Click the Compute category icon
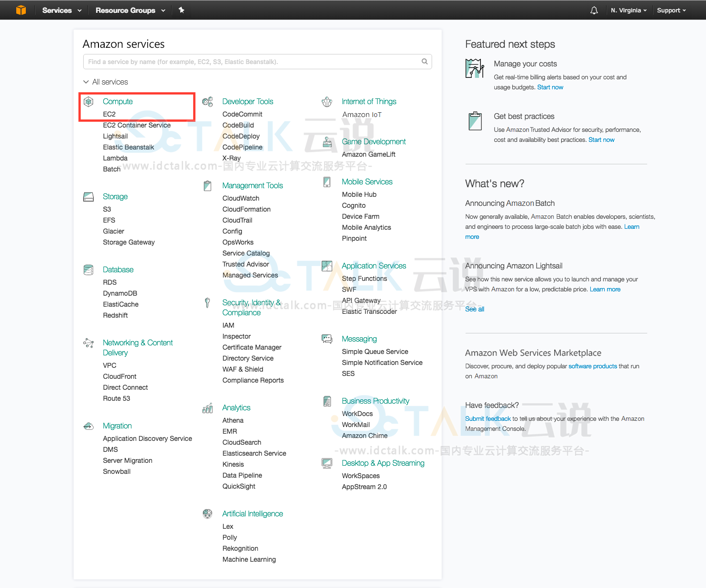Viewport: 706px width, 588px height. [88, 102]
